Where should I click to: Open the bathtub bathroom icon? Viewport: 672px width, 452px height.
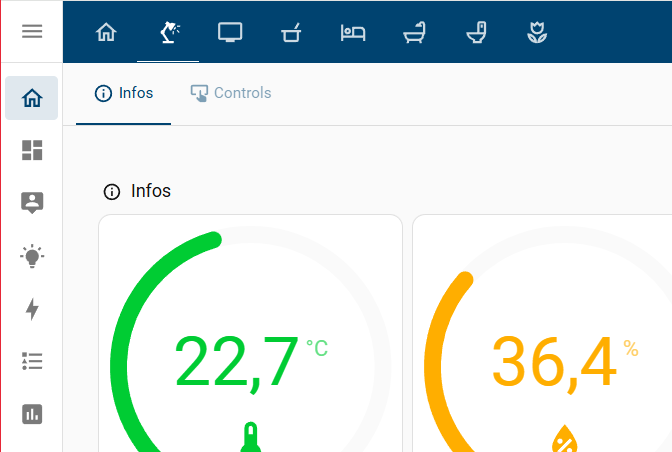click(414, 32)
